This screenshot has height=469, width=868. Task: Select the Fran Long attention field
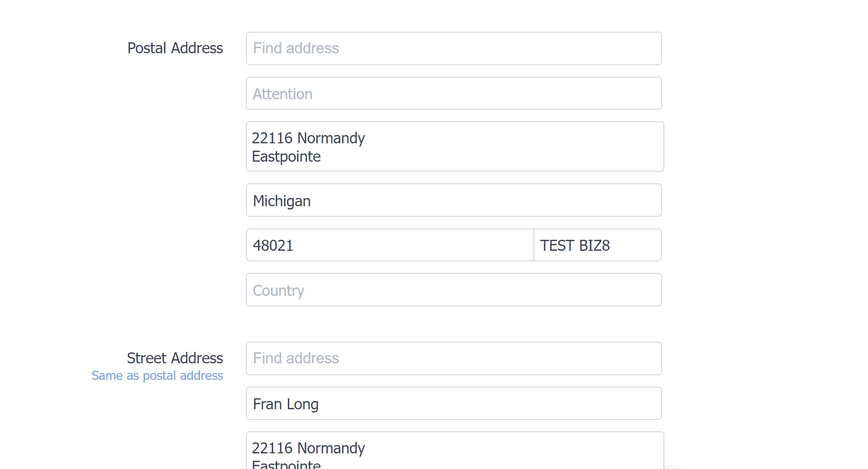pyautogui.click(x=454, y=403)
